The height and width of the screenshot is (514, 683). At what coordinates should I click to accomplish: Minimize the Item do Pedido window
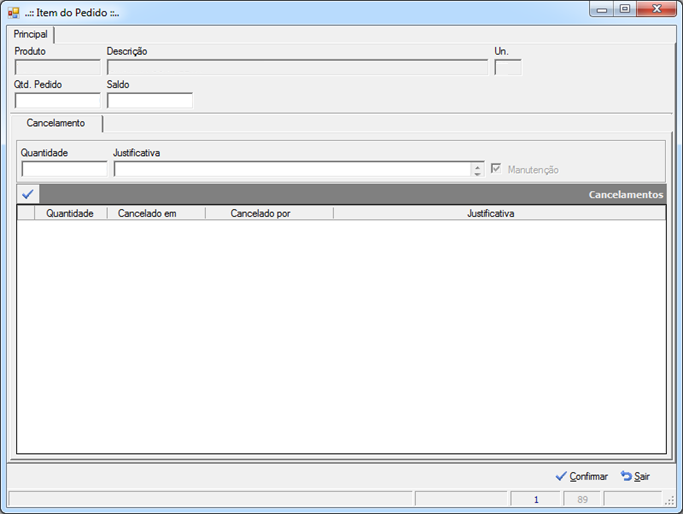tap(602, 9)
